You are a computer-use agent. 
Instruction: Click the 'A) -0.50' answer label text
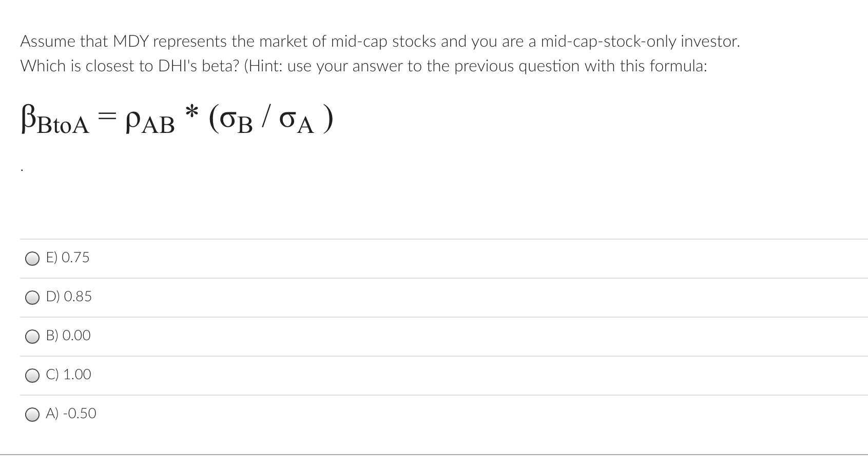click(x=71, y=414)
